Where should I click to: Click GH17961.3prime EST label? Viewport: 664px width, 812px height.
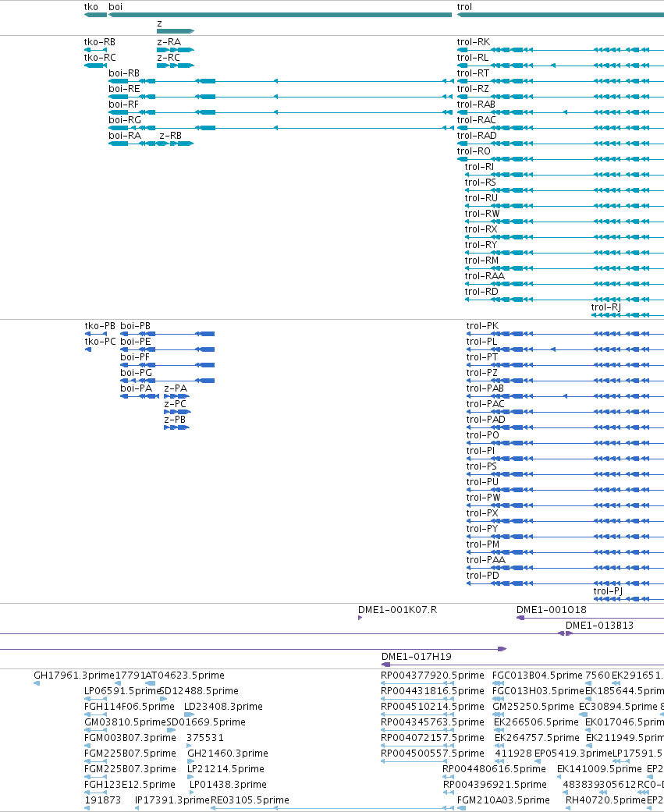(73, 675)
